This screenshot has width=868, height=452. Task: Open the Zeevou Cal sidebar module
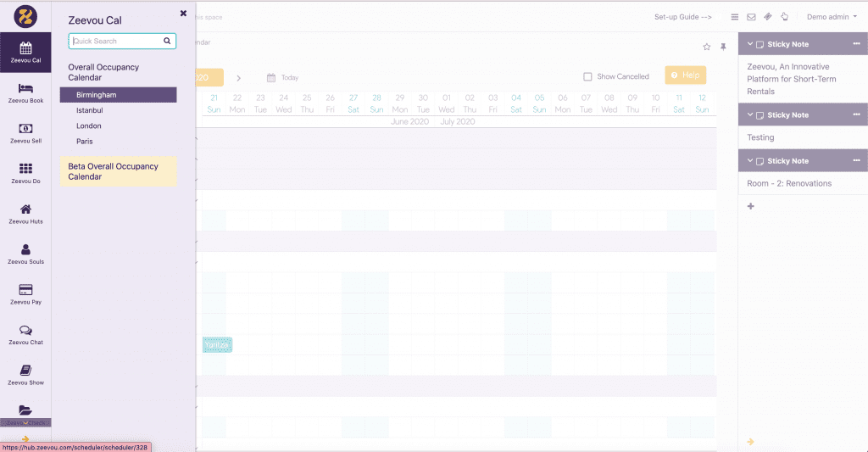coord(25,52)
